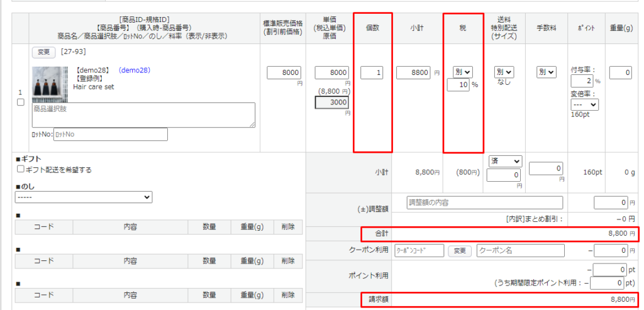The image size is (644, 310).
Task: Click the クーポン名 input field
Action: 520,250
